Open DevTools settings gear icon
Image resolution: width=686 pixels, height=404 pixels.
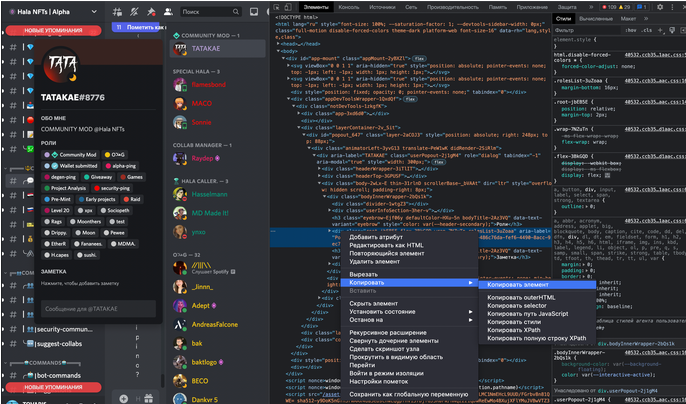(x=660, y=7)
